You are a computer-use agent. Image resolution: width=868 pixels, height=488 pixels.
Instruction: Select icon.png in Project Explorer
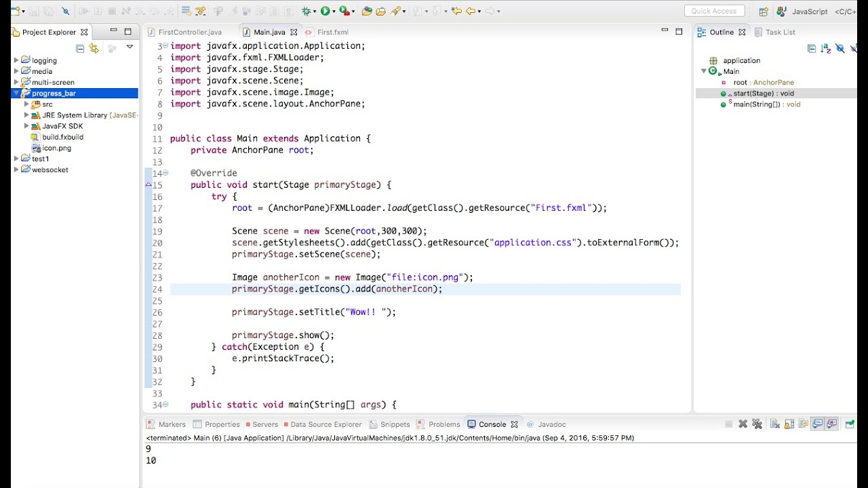click(52, 148)
